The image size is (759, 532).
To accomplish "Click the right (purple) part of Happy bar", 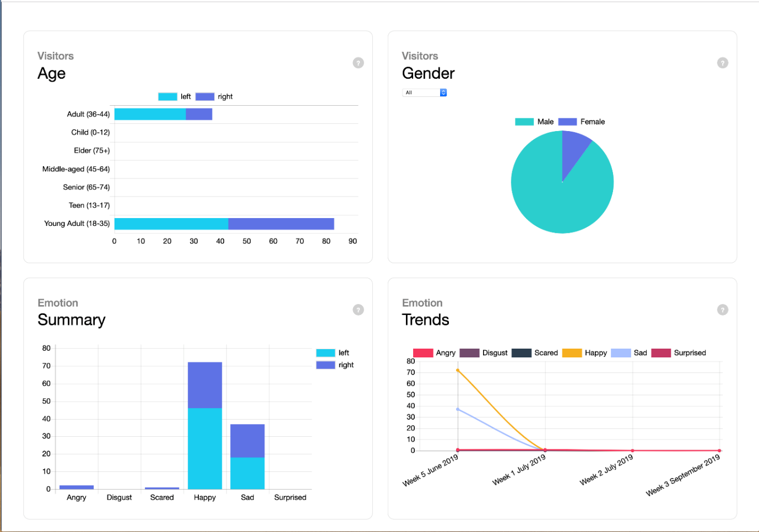I will 205,385.
